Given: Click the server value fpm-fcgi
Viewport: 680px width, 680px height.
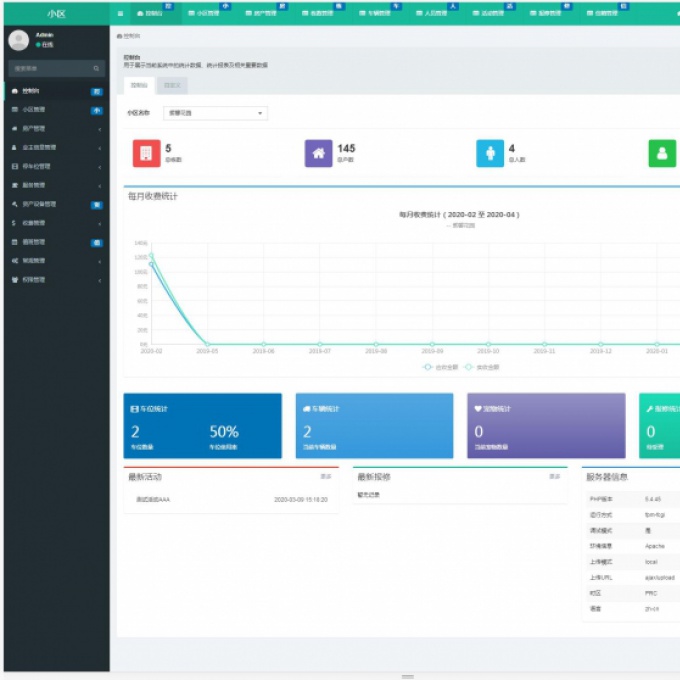Looking at the screenshot, I should click(655, 515).
